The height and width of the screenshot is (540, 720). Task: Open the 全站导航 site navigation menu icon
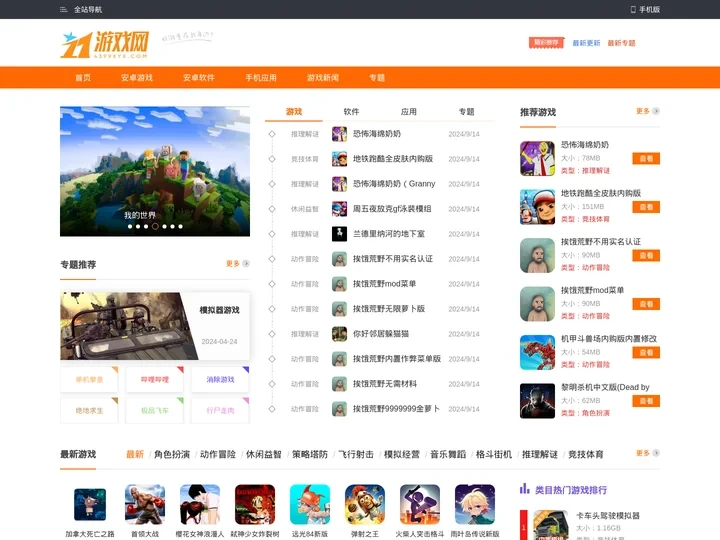tap(63, 9)
